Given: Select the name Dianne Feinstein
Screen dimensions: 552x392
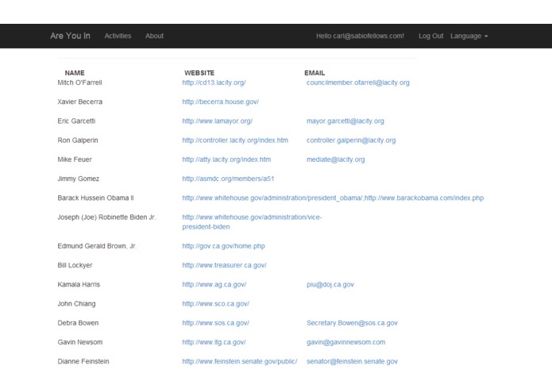Looking at the screenshot, I should coord(83,361).
